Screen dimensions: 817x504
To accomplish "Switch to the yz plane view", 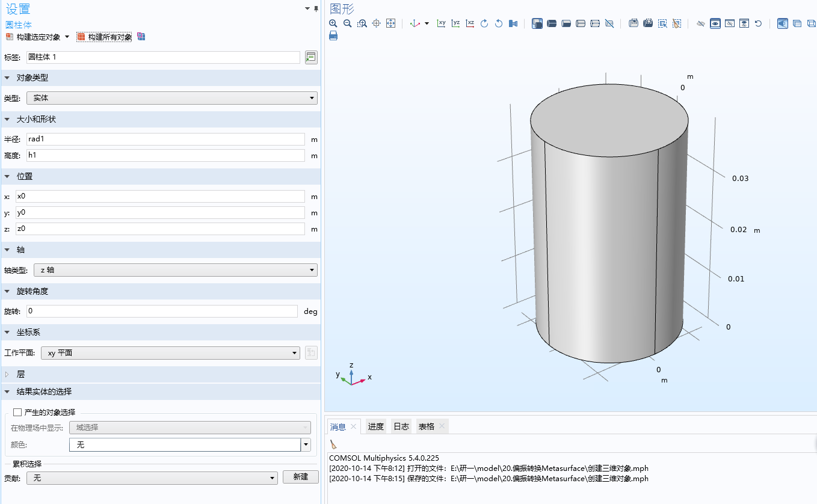I will point(456,23).
